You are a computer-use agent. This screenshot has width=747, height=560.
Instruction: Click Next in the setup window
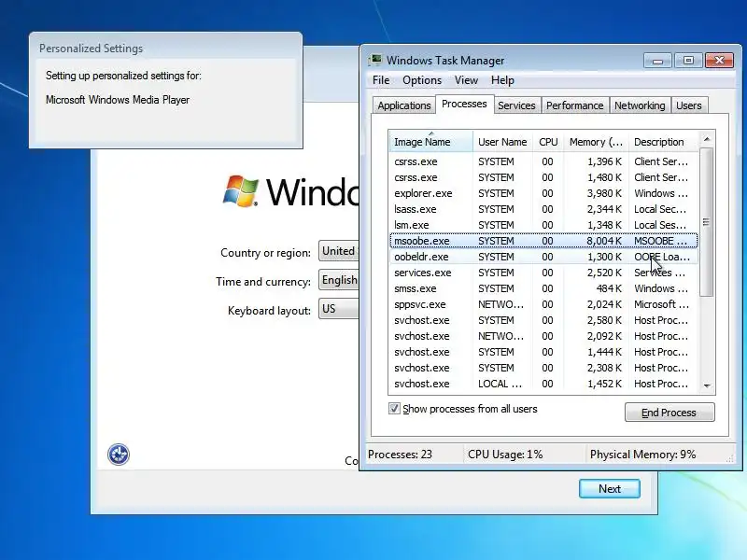(610, 488)
